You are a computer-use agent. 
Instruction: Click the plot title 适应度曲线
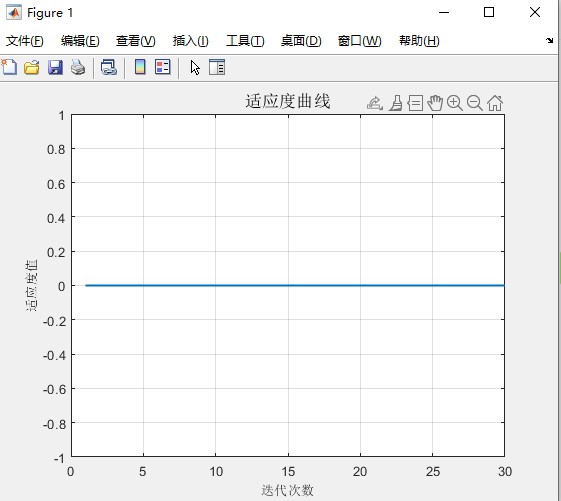pos(288,101)
